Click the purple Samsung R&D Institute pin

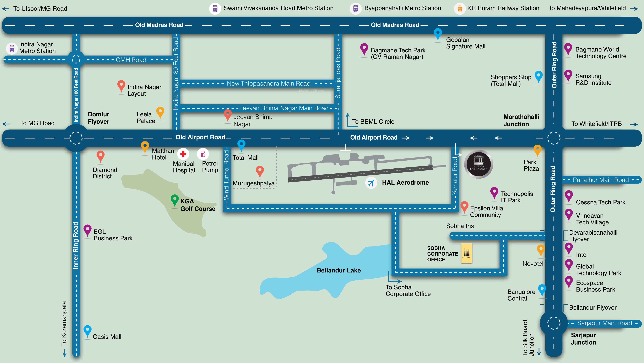[x=568, y=75]
